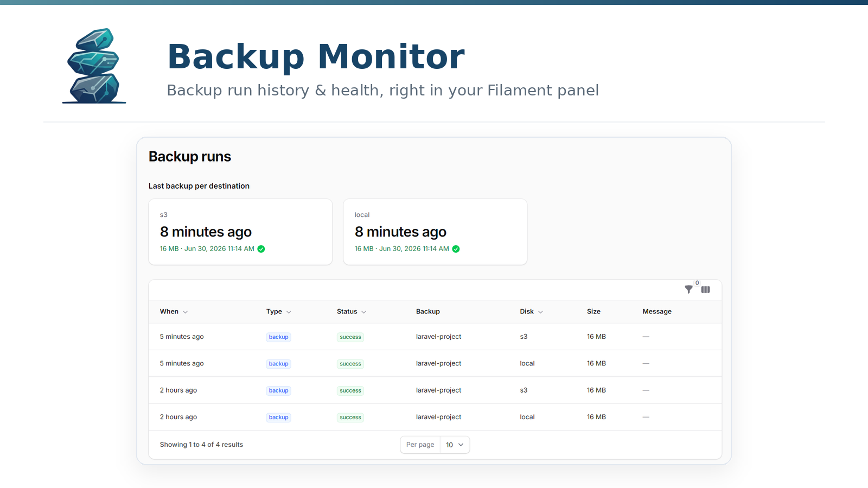Click local disk cell in fourth row
This screenshot has width=868, height=488.
tap(527, 417)
